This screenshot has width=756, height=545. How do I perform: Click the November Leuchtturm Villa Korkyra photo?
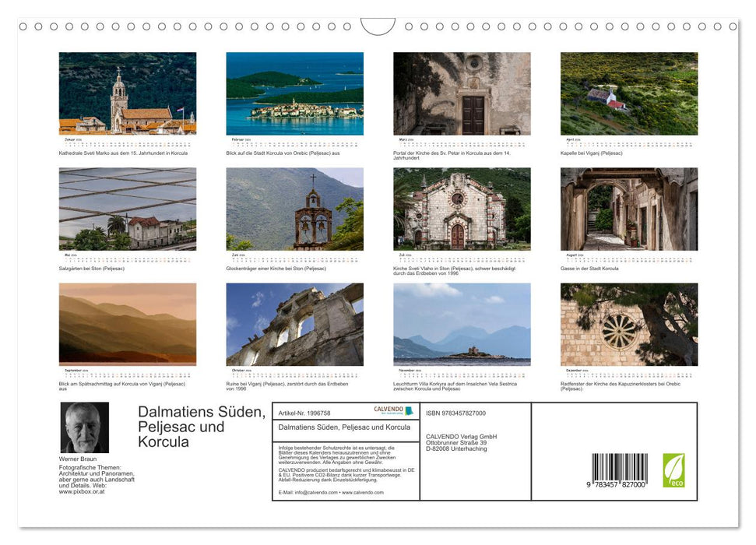point(461,325)
